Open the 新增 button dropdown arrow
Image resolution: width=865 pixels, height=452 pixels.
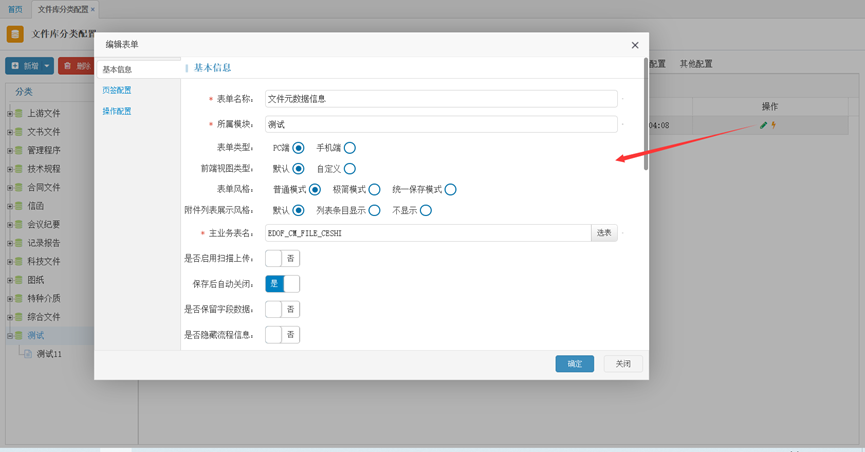pyautogui.click(x=47, y=66)
